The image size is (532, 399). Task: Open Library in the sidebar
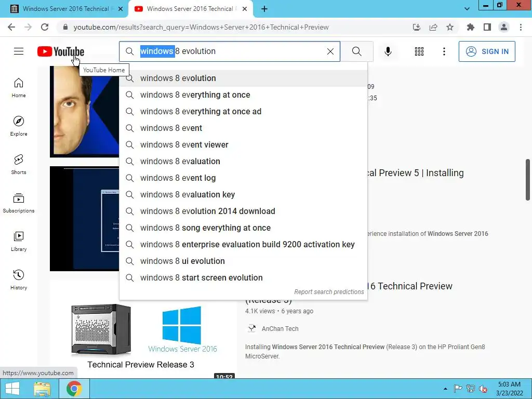[x=19, y=241]
